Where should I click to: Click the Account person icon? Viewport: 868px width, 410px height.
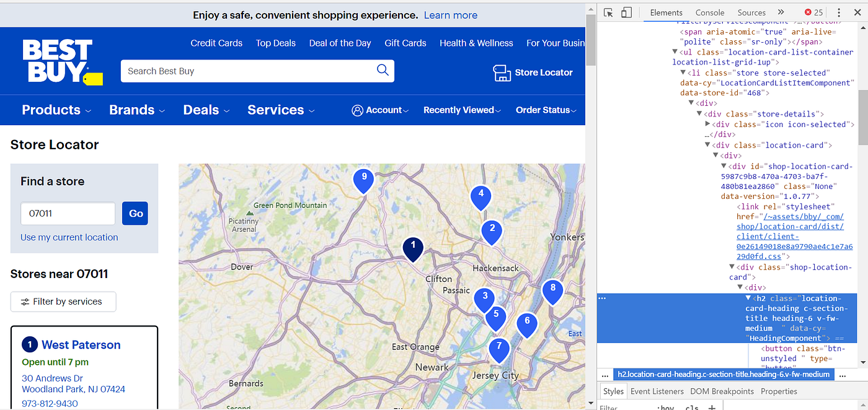pos(357,110)
